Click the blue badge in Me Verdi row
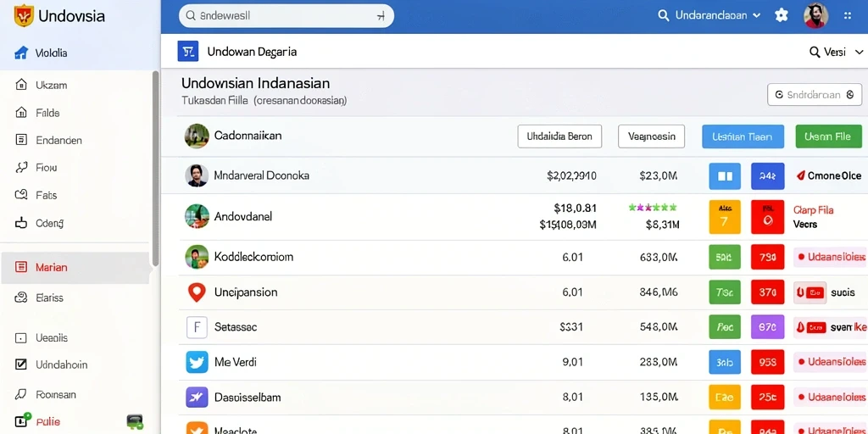Screen dimensions: 868x434 [725, 363]
